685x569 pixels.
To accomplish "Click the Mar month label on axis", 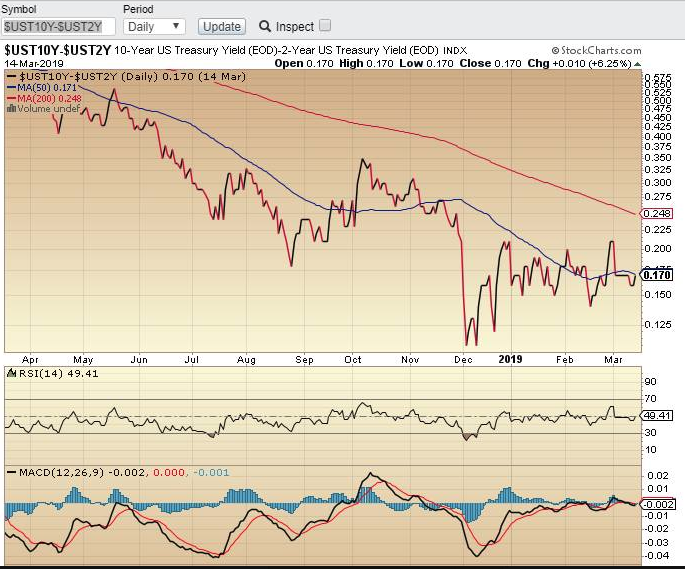I will click(613, 360).
